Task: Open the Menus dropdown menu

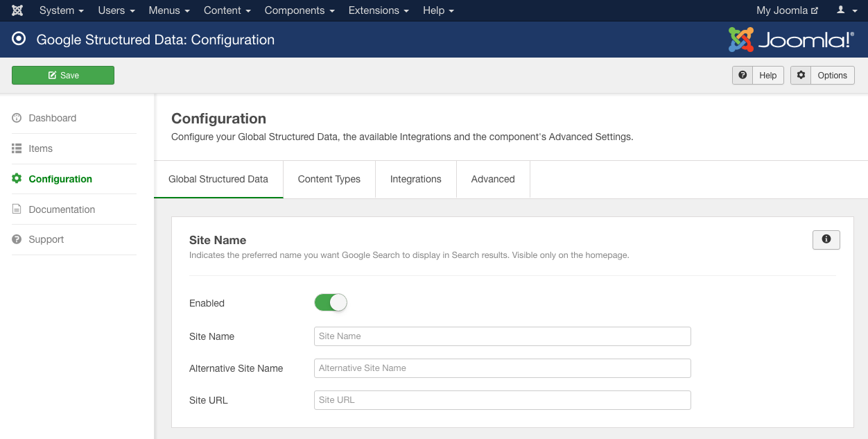Action: 169,10
